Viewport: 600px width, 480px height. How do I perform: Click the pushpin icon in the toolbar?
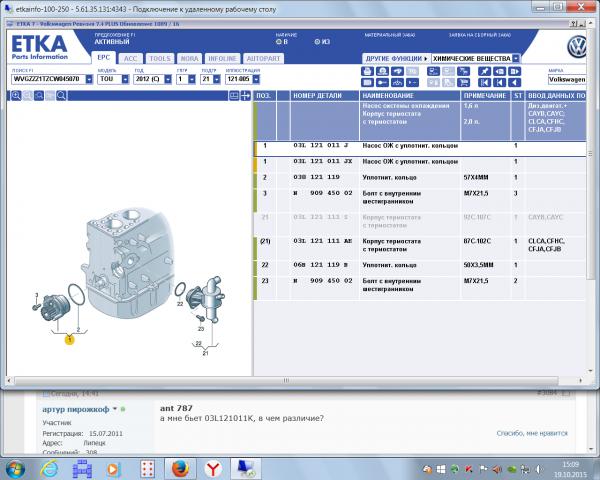(484, 71)
